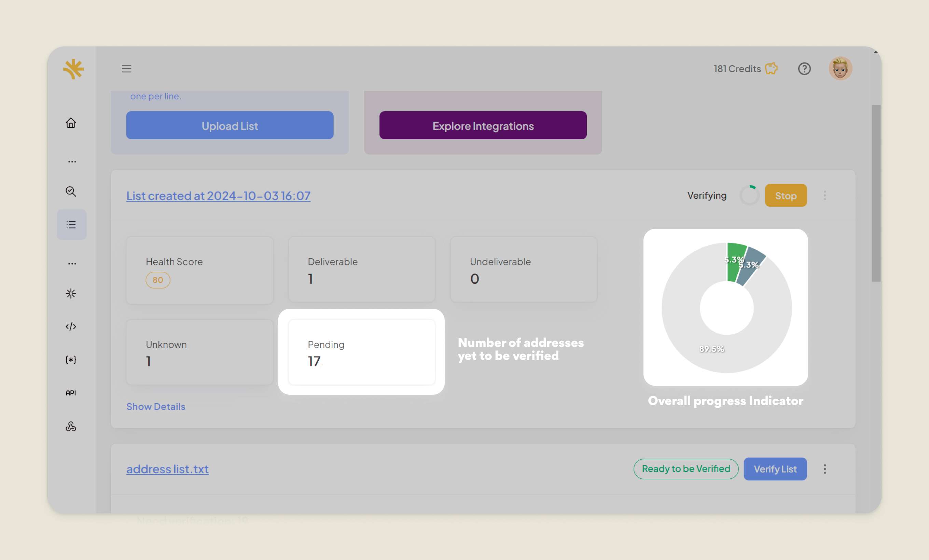Select the list management icon in sidebar

[71, 224]
